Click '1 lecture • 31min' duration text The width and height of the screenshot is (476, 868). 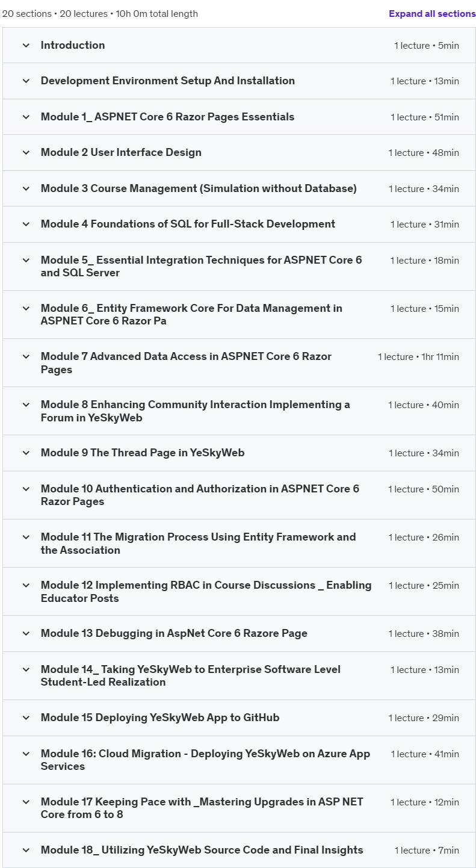tap(425, 225)
